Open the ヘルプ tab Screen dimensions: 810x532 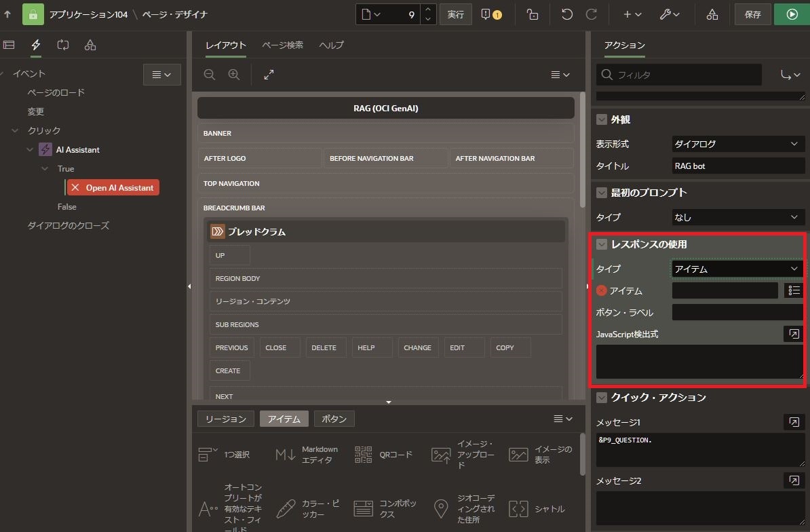[331, 45]
